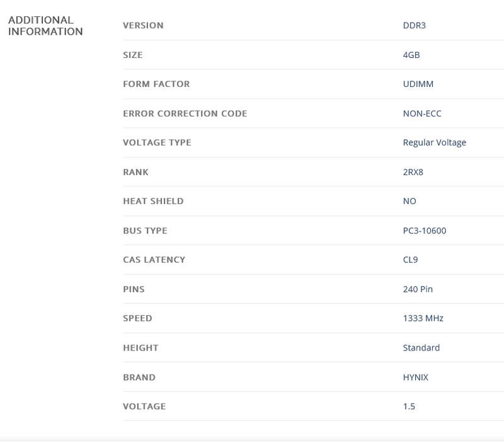The width and height of the screenshot is (504, 445).
Task: Select the 1.5 voltage value
Action: tap(409, 407)
